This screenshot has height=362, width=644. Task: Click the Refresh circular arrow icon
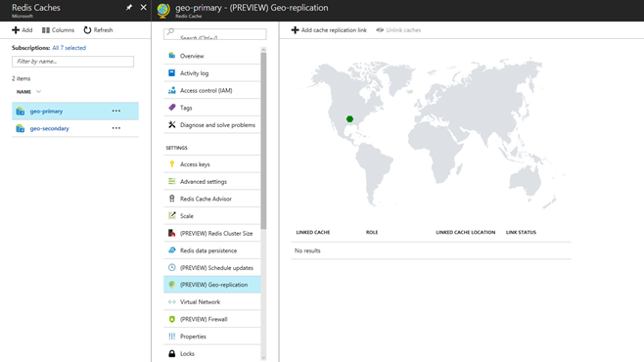[87, 30]
